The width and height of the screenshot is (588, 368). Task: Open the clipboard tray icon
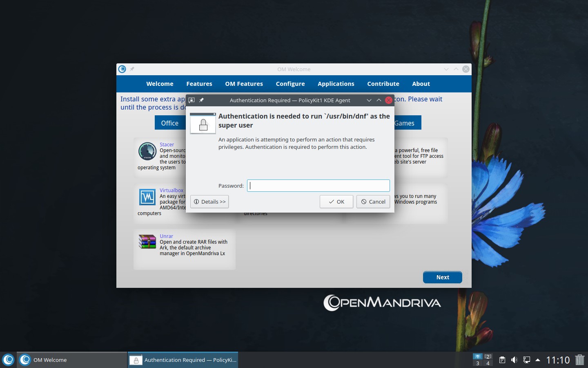pos(502,360)
